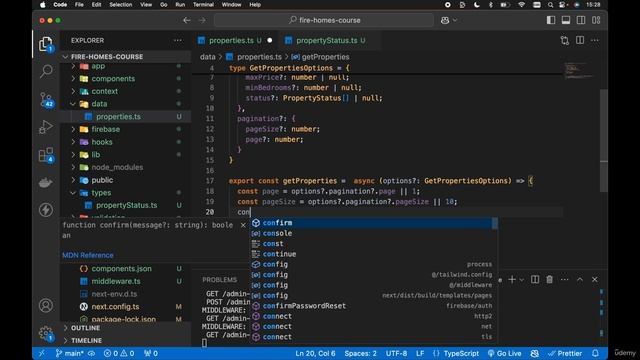The height and width of the screenshot is (360, 640).
Task: Click the suggestion list scrollbar
Action: tap(495, 224)
